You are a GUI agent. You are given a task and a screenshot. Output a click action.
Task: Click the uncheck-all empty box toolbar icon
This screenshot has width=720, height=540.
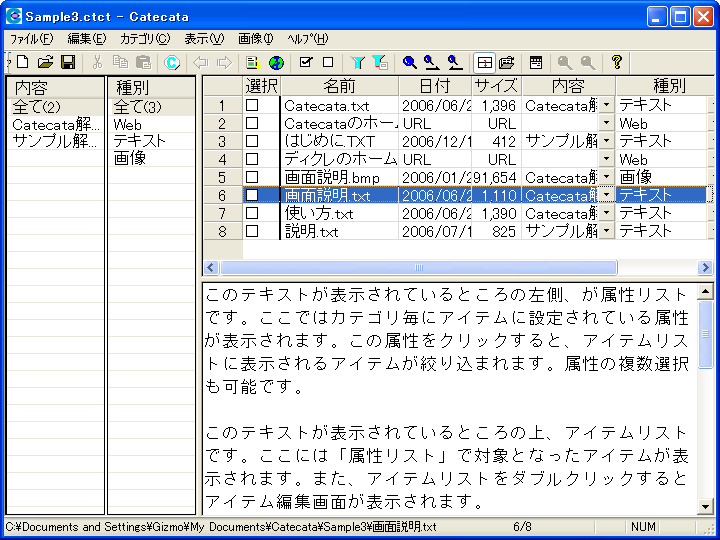pyautogui.click(x=328, y=62)
